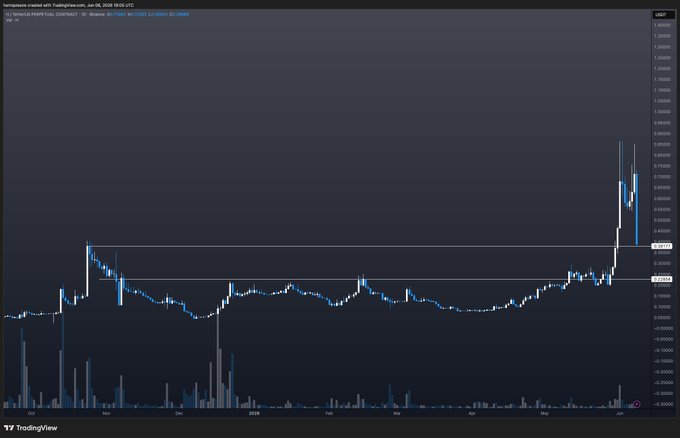
Task: Click the 'Feb' label on the time axis
Action: tap(329, 413)
